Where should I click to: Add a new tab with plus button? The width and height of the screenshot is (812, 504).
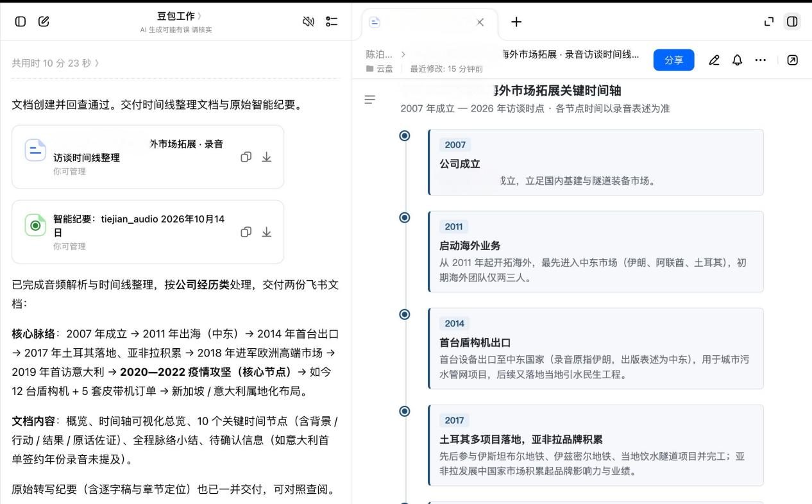pos(516,22)
